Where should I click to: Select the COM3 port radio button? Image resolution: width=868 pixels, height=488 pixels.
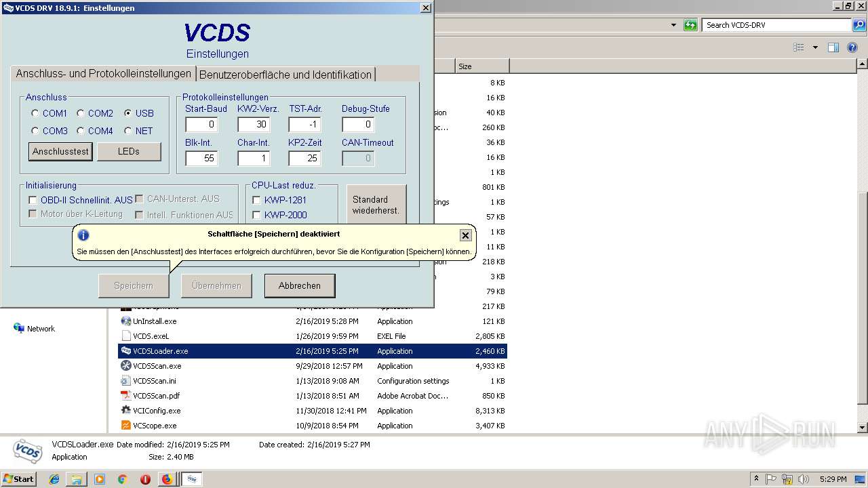(x=35, y=131)
